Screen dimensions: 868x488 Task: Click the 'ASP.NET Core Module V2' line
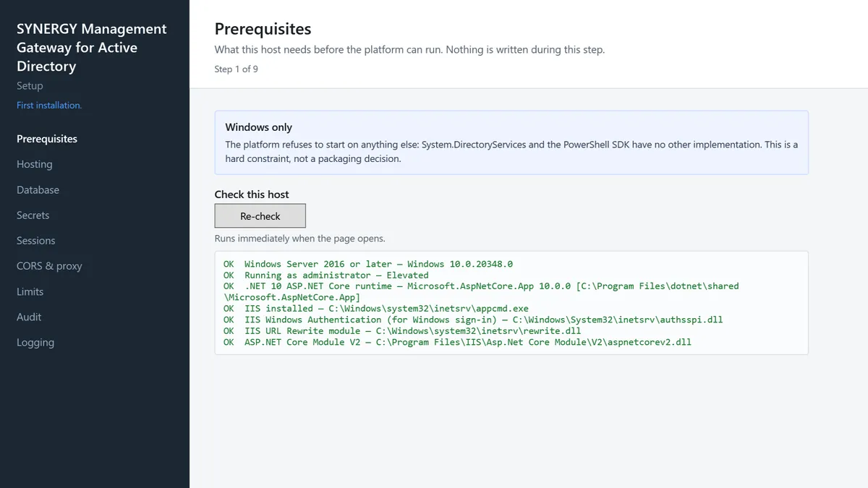click(x=457, y=342)
